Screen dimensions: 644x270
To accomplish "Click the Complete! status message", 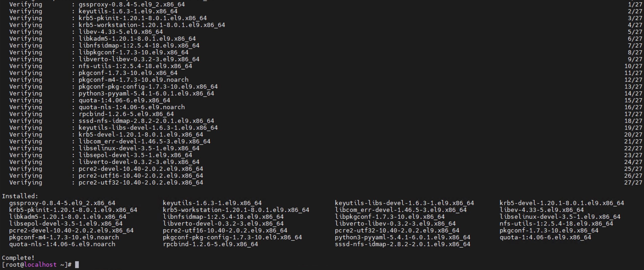I will point(18,258).
